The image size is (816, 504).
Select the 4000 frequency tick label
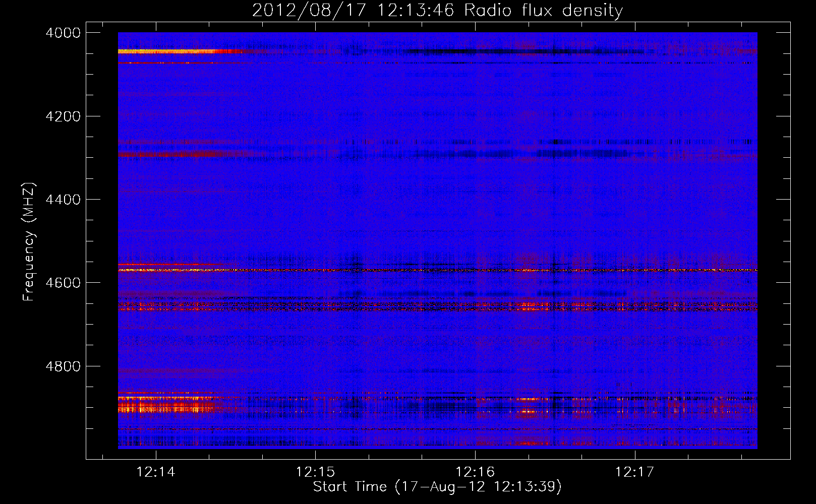(63, 33)
